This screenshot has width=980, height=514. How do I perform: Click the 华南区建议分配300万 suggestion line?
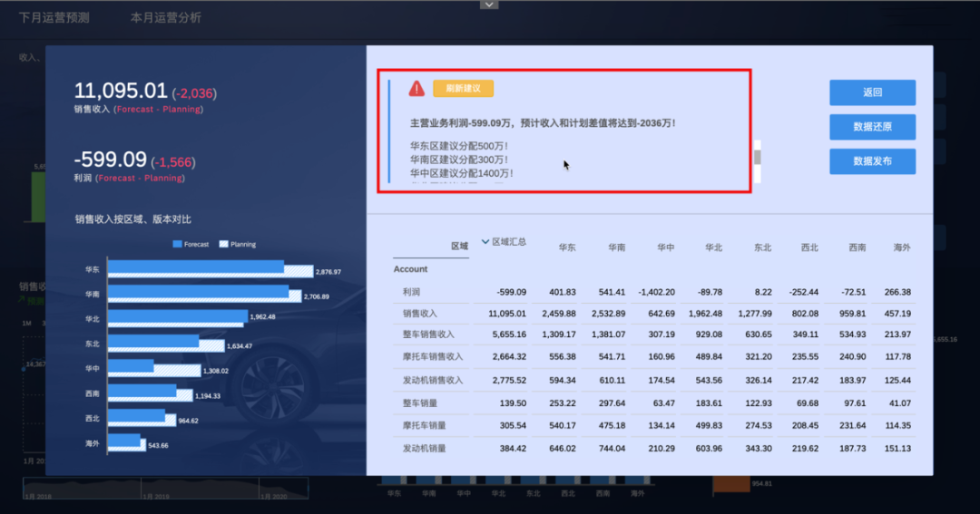[x=459, y=160]
